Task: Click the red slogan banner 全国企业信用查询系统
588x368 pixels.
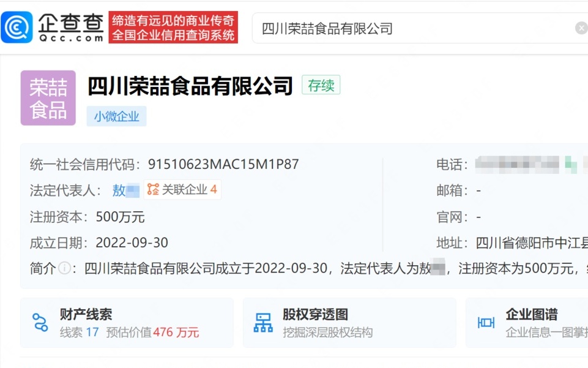Action: tap(173, 28)
